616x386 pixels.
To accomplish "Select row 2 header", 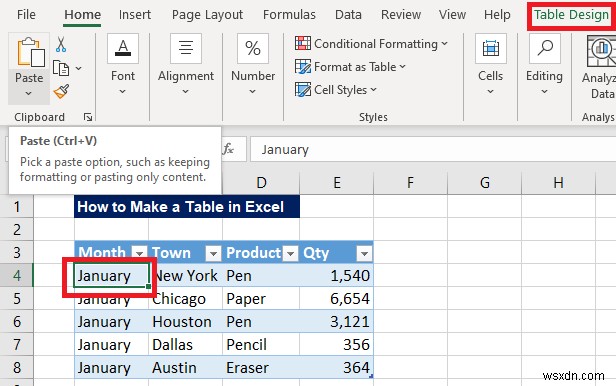I will coord(16,229).
